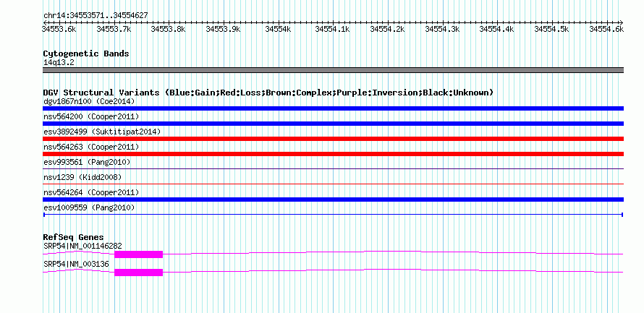Select the DGV Structural Variants track title
The image size is (644, 313).
(268, 93)
